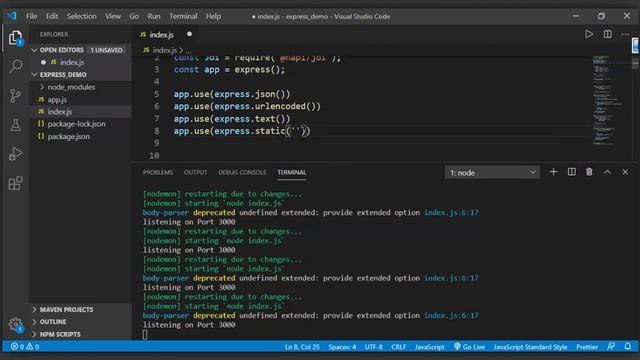Click the unsaved dot beside index.js in Open Editors
The width and height of the screenshot is (640, 360).
point(43,62)
